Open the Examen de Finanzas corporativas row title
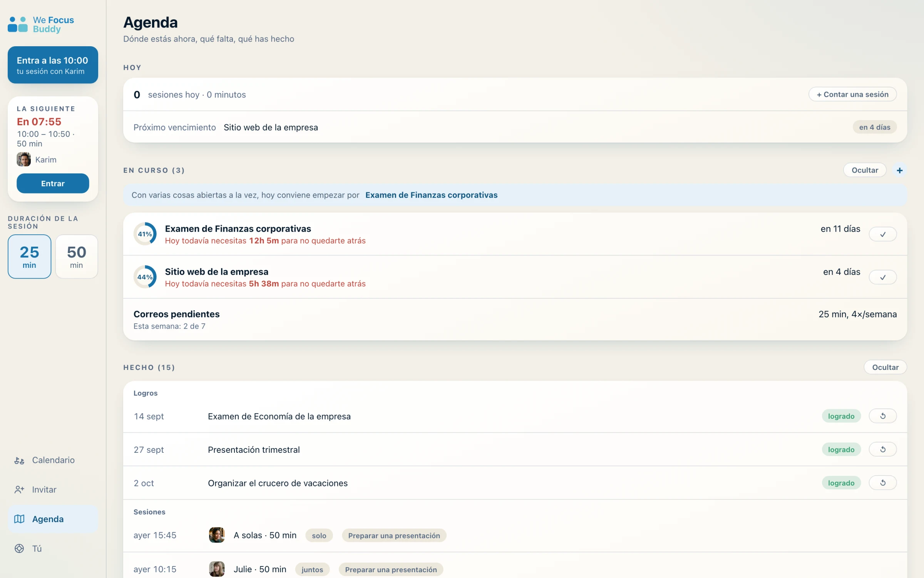924x578 pixels. (238, 229)
